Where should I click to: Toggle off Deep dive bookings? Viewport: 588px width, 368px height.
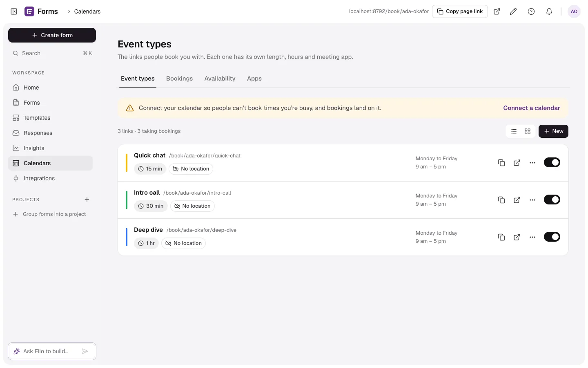click(x=552, y=237)
